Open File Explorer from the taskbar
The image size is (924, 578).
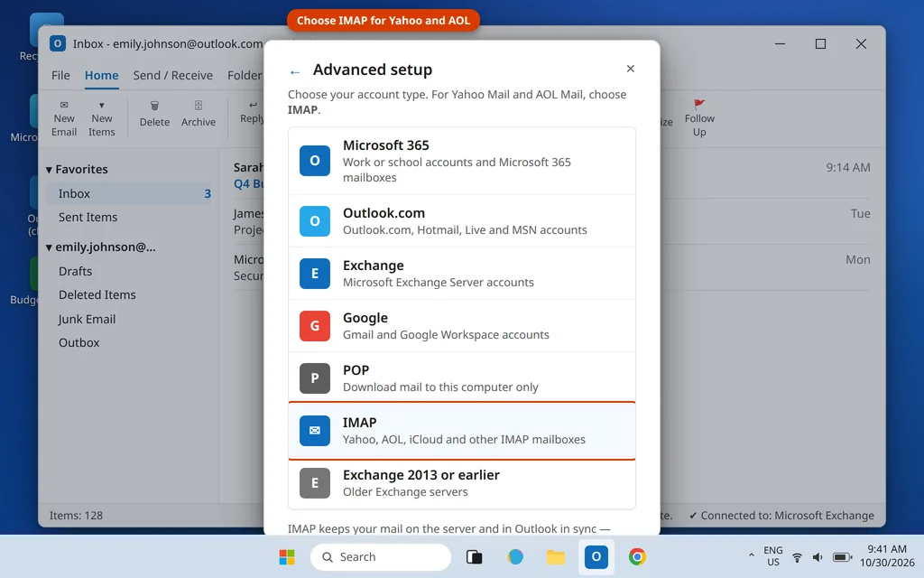click(x=556, y=556)
